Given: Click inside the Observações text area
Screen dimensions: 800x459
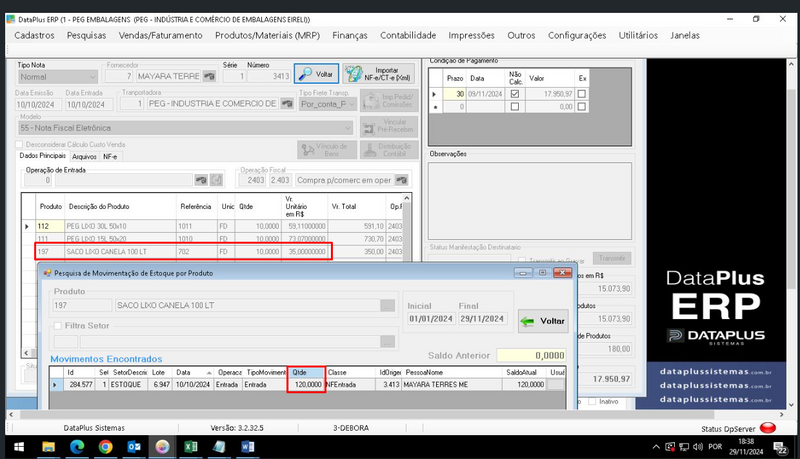Looking at the screenshot, I should click(x=530, y=200).
